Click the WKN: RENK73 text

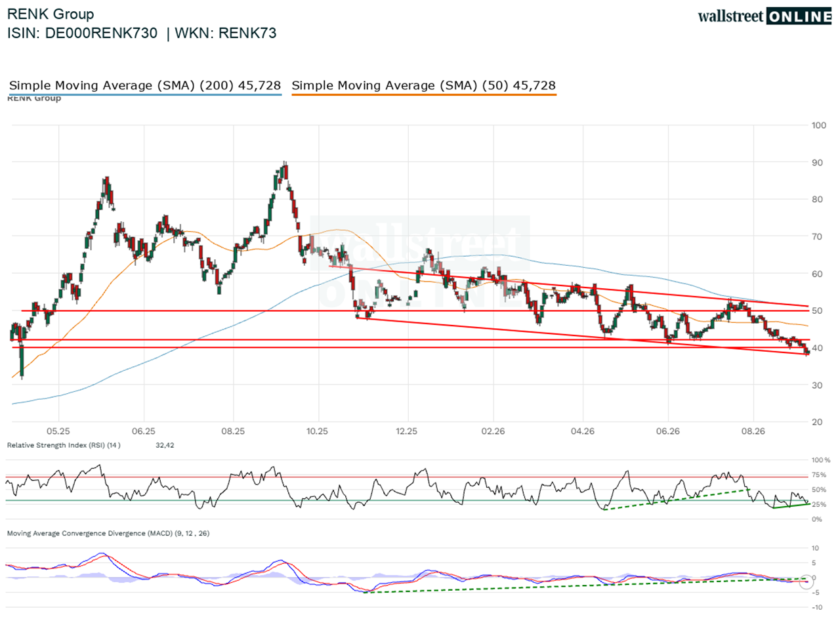point(227,34)
